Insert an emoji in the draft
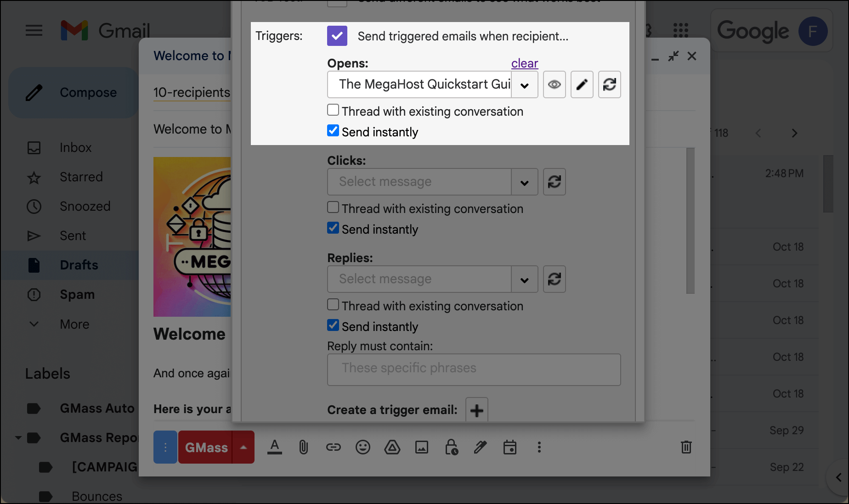849x504 pixels. 363,447
